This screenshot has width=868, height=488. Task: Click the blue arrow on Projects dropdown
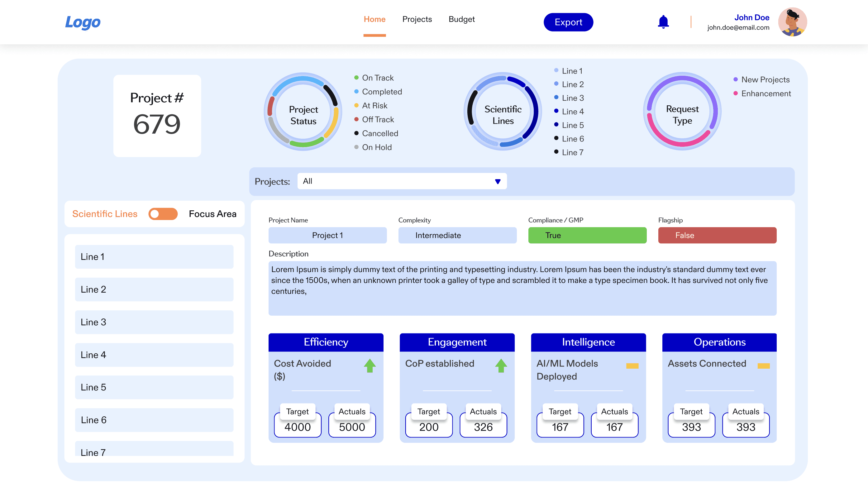[497, 182]
